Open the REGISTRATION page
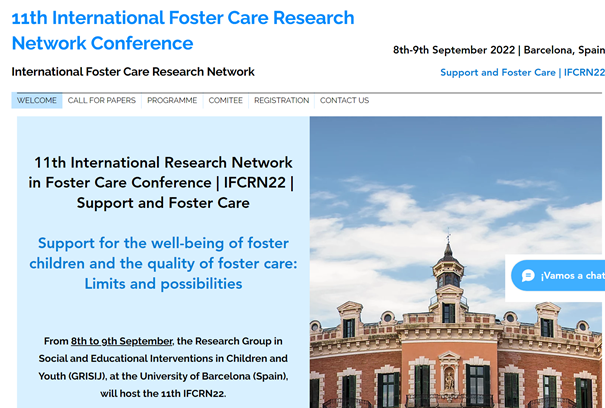 [x=282, y=100]
